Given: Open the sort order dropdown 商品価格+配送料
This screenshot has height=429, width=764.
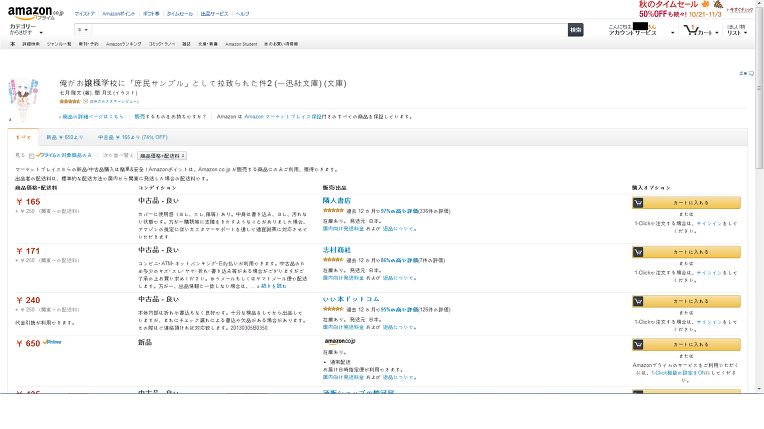Looking at the screenshot, I should pos(162,156).
